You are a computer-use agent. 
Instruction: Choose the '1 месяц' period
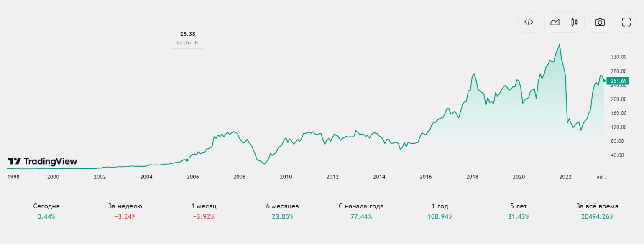coord(204,211)
